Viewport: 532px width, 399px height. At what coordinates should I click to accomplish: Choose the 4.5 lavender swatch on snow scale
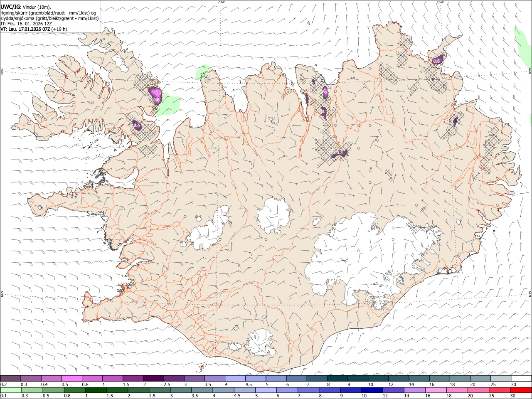tap(256, 378)
